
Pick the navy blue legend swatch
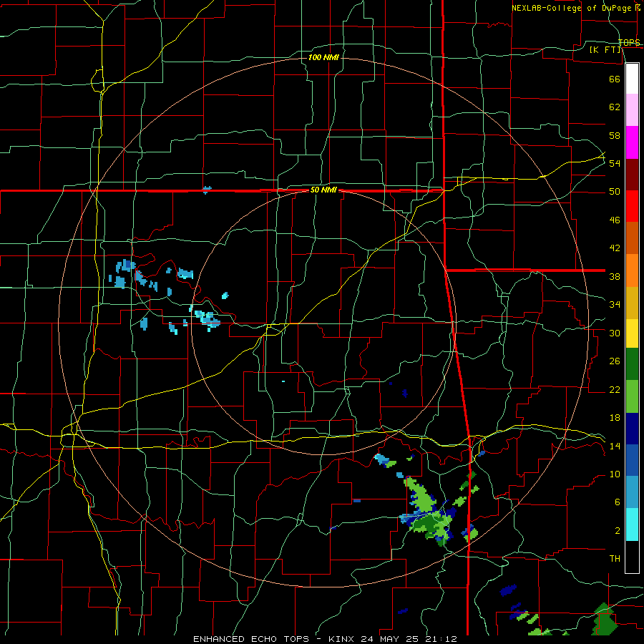point(632,429)
